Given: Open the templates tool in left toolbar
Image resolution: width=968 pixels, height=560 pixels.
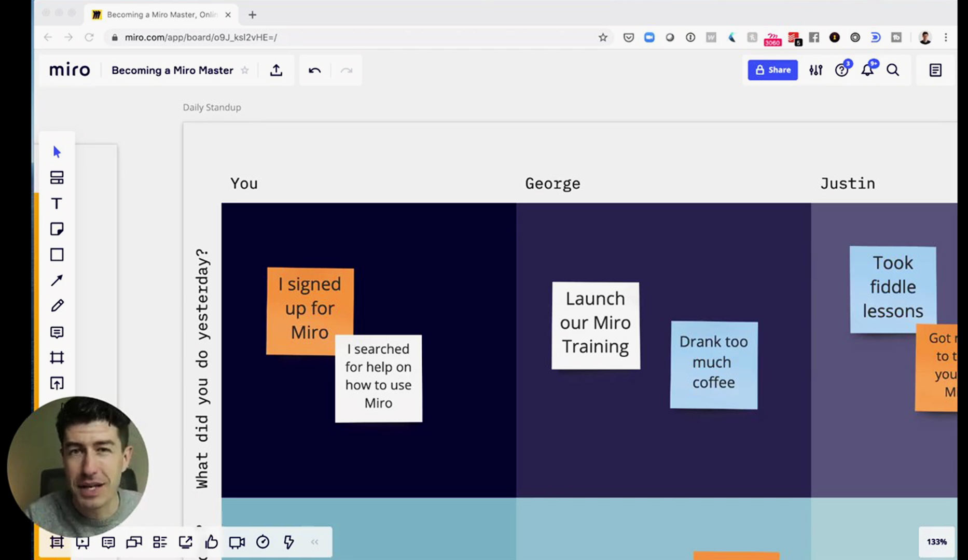Looking at the screenshot, I should [57, 178].
